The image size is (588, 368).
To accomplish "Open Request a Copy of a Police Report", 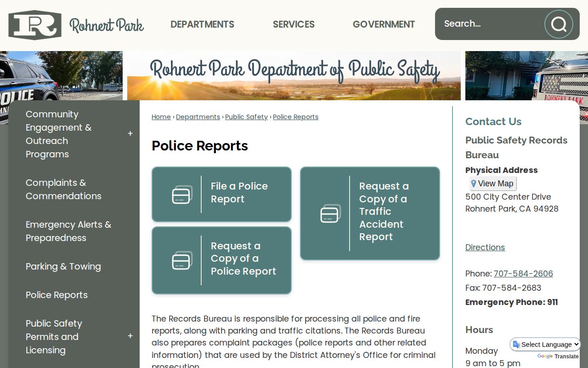I will (x=221, y=260).
